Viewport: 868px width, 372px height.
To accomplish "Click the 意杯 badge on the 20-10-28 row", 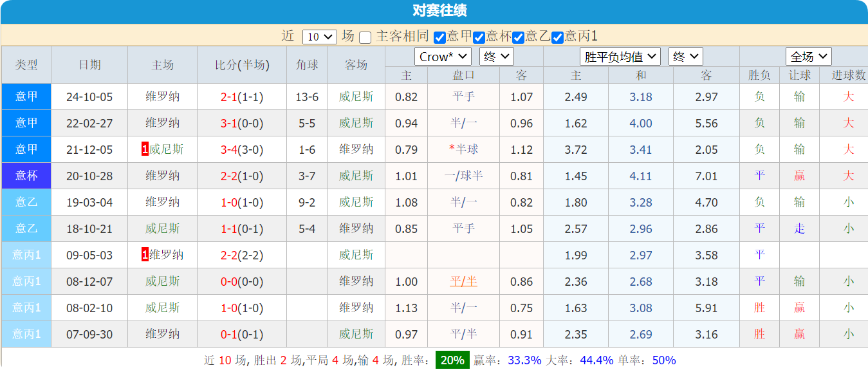I will tap(26, 176).
